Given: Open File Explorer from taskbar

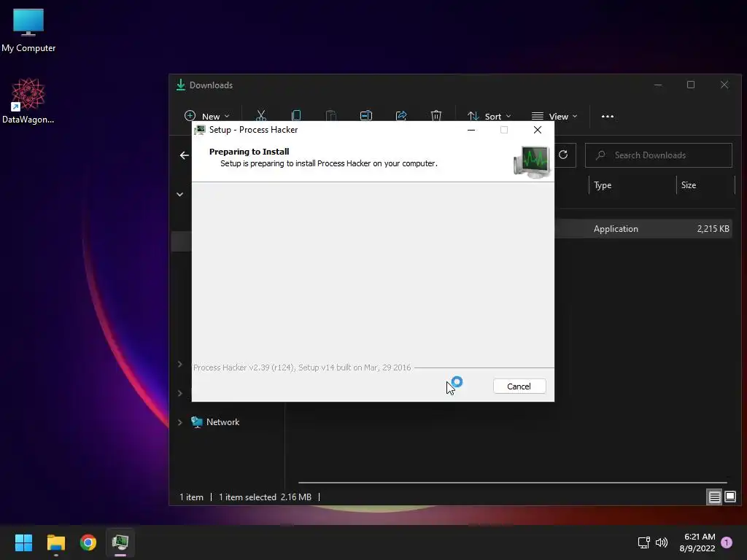Looking at the screenshot, I should [55, 542].
